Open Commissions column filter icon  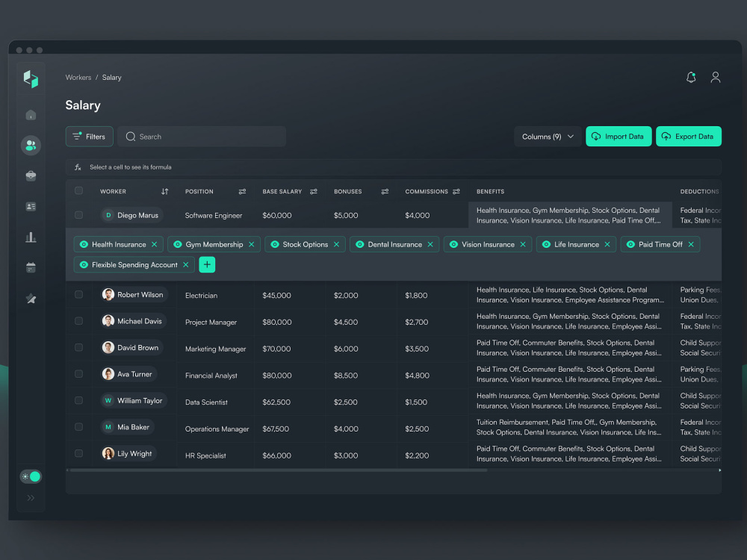coord(456,191)
